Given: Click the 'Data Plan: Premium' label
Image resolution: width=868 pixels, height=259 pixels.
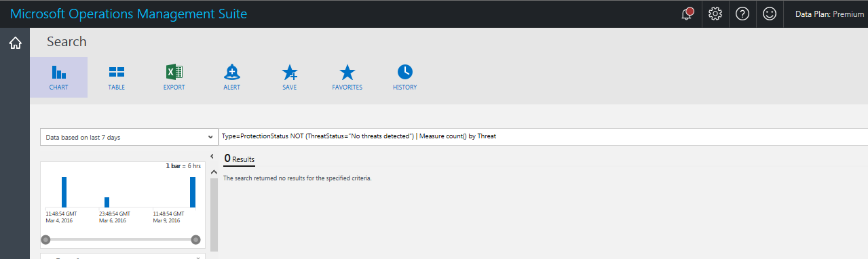Looking at the screenshot, I should pos(829,14).
